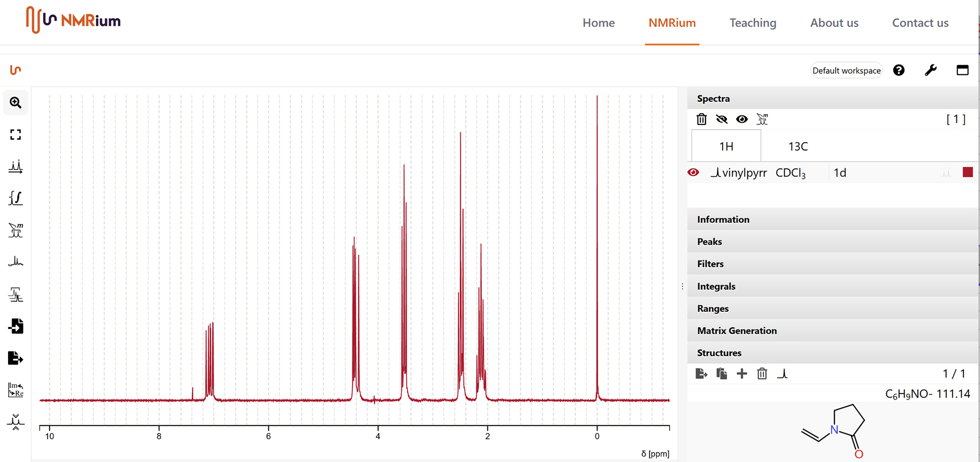Click the Default workspace button
Screen dimensions: 980x462
click(846, 70)
